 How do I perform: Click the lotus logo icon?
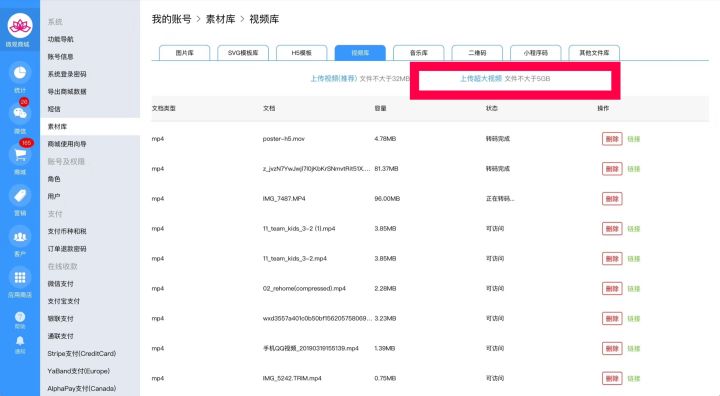(x=20, y=25)
